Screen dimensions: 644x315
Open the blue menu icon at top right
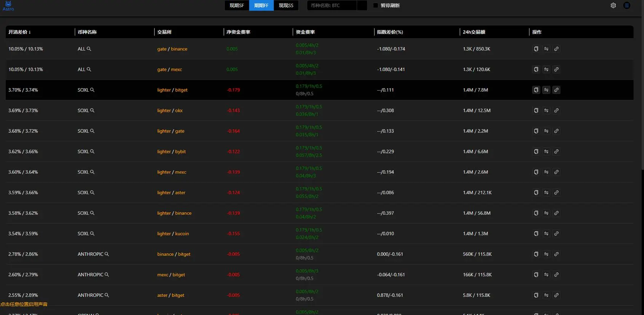(626, 5)
